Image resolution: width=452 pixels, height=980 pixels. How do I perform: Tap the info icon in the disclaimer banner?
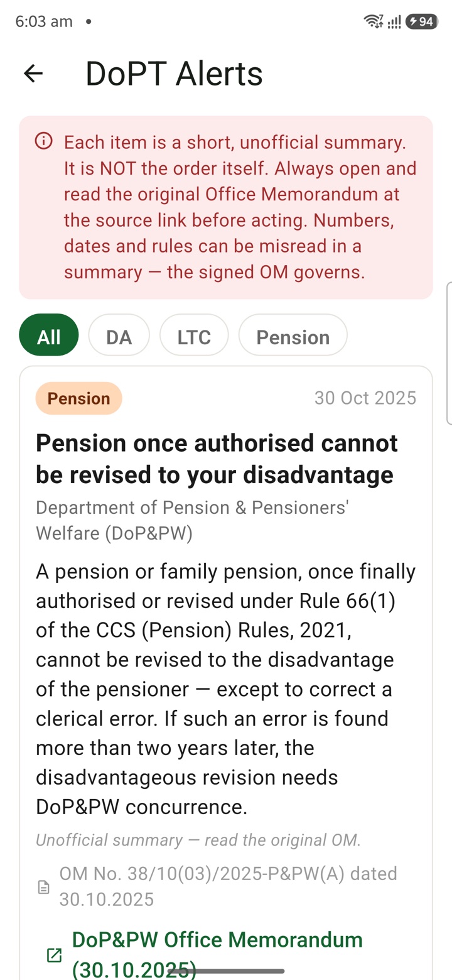pyautogui.click(x=44, y=141)
